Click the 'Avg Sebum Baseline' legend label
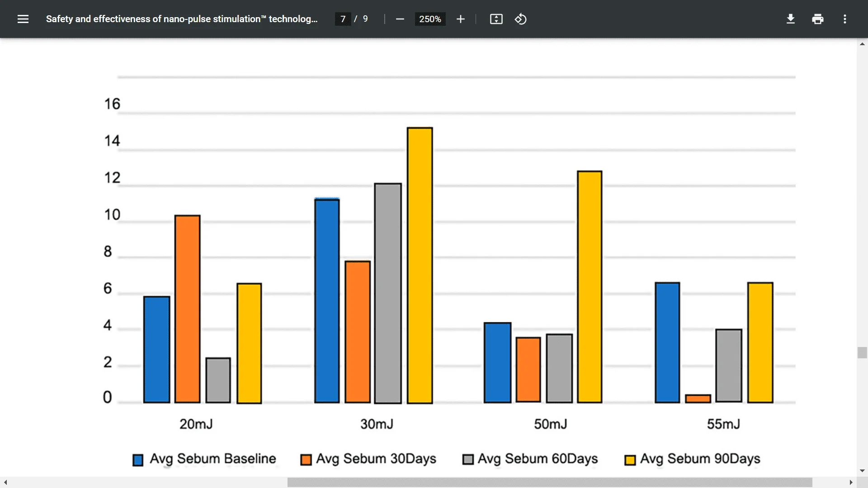The width and height of the screenshot is (868, 488). point(213,459)
